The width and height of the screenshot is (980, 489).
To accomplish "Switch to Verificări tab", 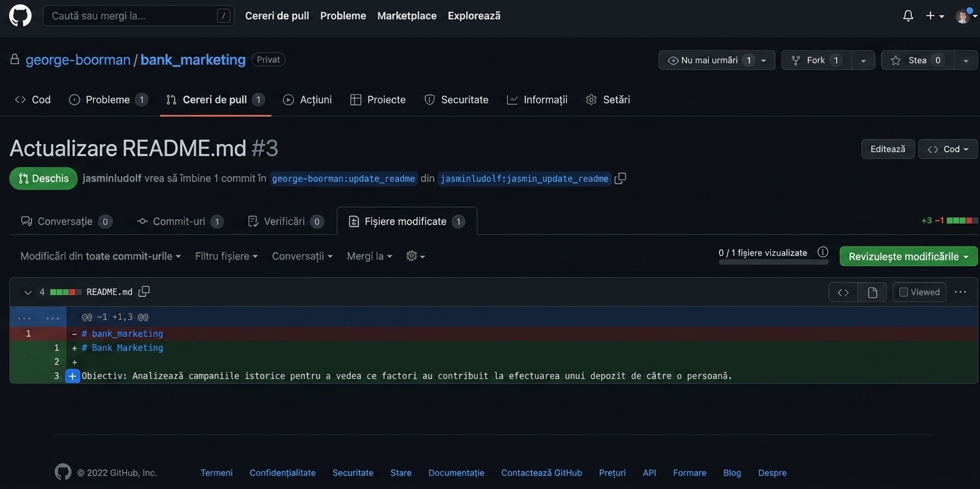I will (285, 221).
